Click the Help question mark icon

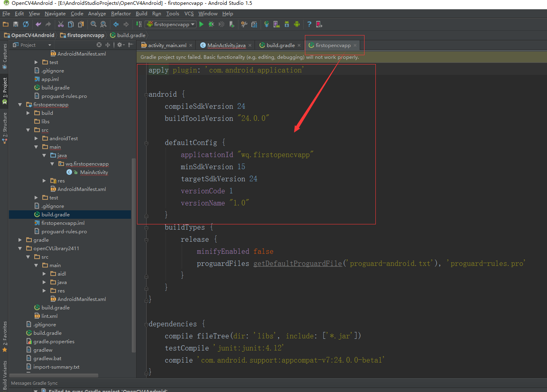(309, 24)
